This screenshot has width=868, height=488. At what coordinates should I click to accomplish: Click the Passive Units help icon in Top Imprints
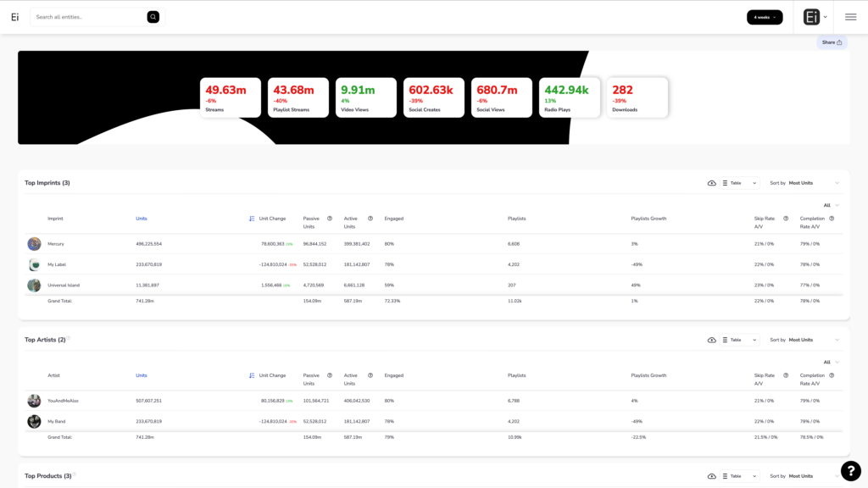pyautogui.click(x=330, y=219)
